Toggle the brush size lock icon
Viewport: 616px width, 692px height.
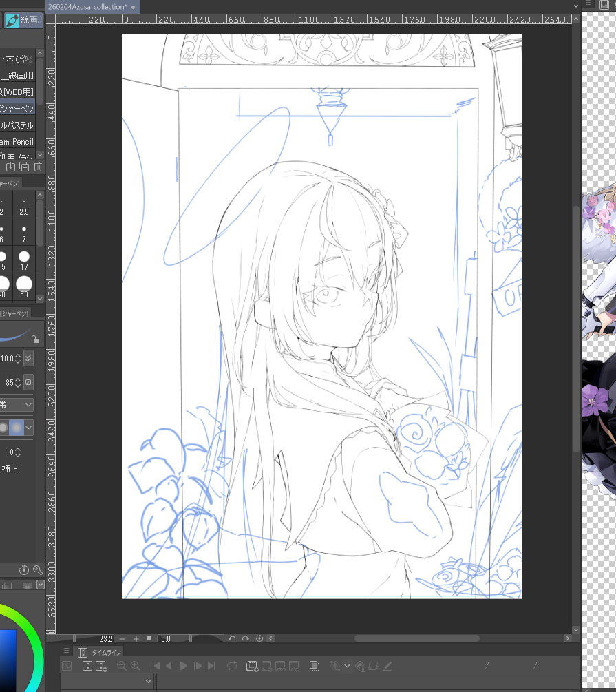click(x=35, y=339)
